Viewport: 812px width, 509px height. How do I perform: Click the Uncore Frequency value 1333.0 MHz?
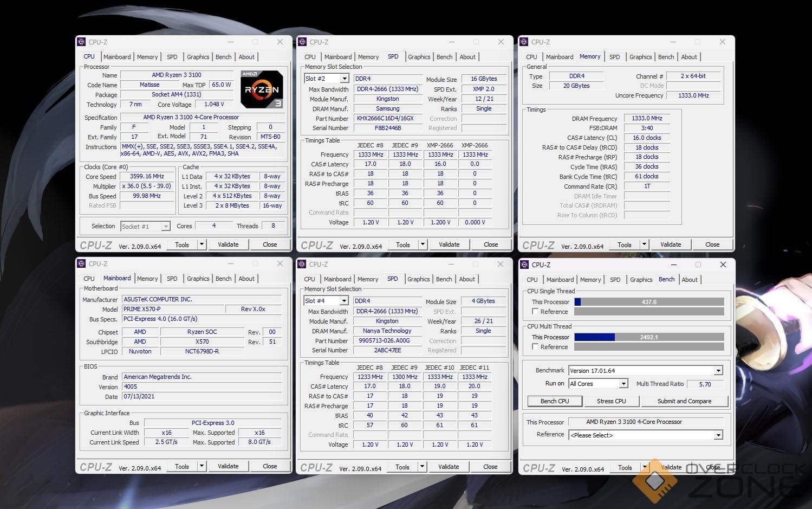click(694, 95)
